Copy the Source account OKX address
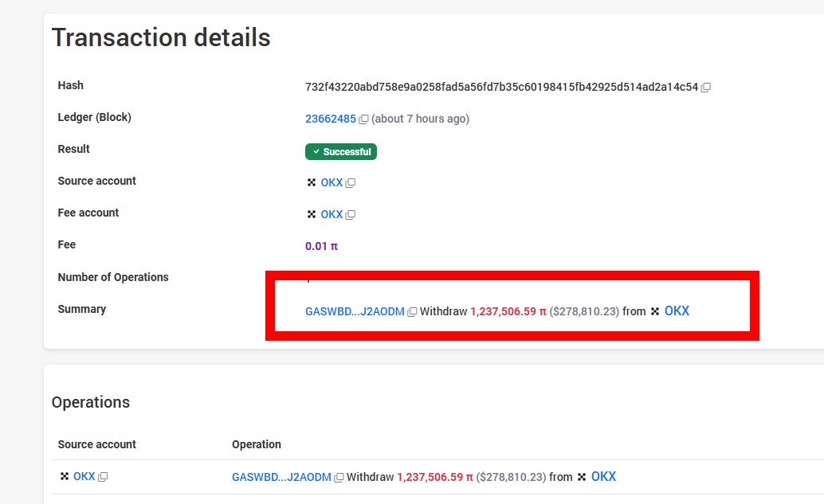This screenshot has width=824, height=504. tap(351, 182)
